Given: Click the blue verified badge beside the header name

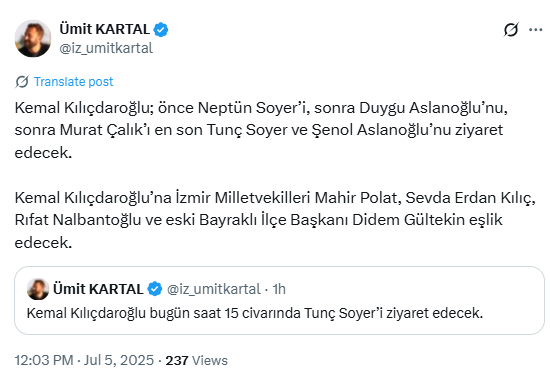Looking at the screenshot, I should coord(161,29).
